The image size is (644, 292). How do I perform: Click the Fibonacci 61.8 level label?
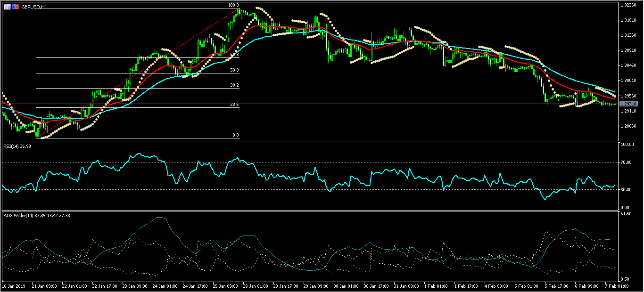click(x=234, y=55)
